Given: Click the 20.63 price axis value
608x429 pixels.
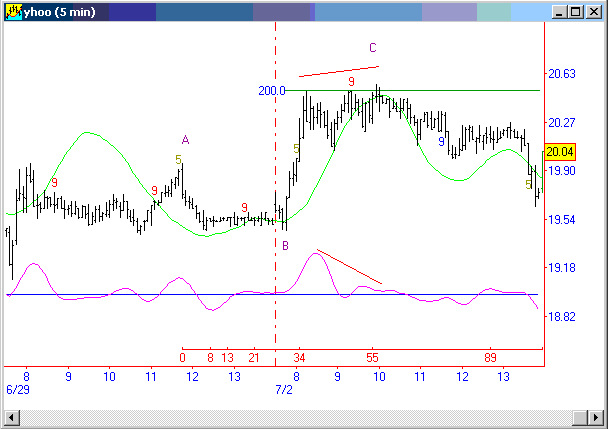Looking at the screenshot, I should click(x=562, y=74).
